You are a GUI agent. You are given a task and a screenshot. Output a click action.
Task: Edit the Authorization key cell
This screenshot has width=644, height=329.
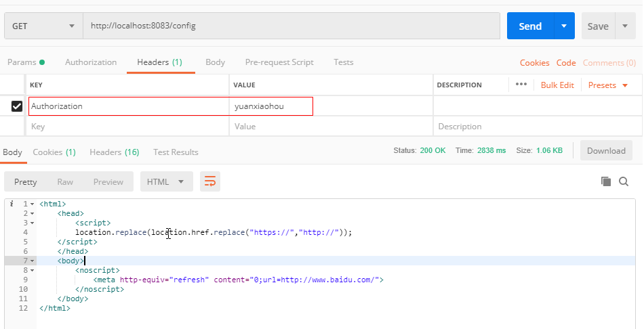(129, 106)
